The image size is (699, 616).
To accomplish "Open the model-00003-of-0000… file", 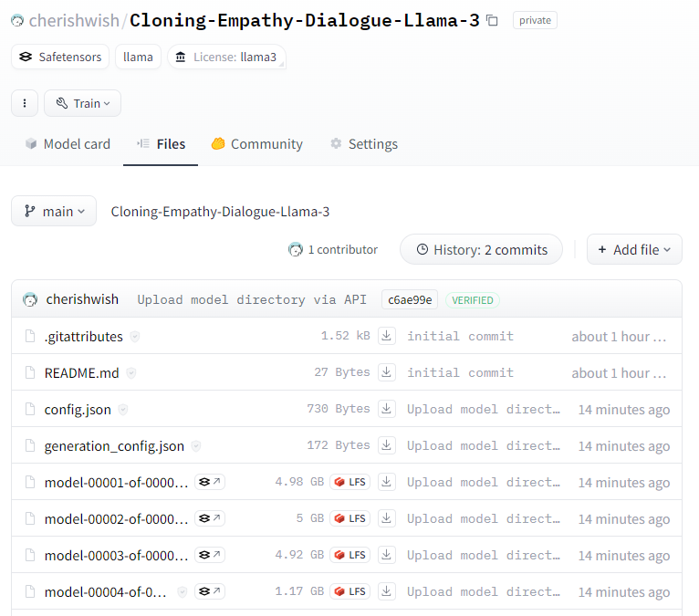I will [x=116, y=556].
